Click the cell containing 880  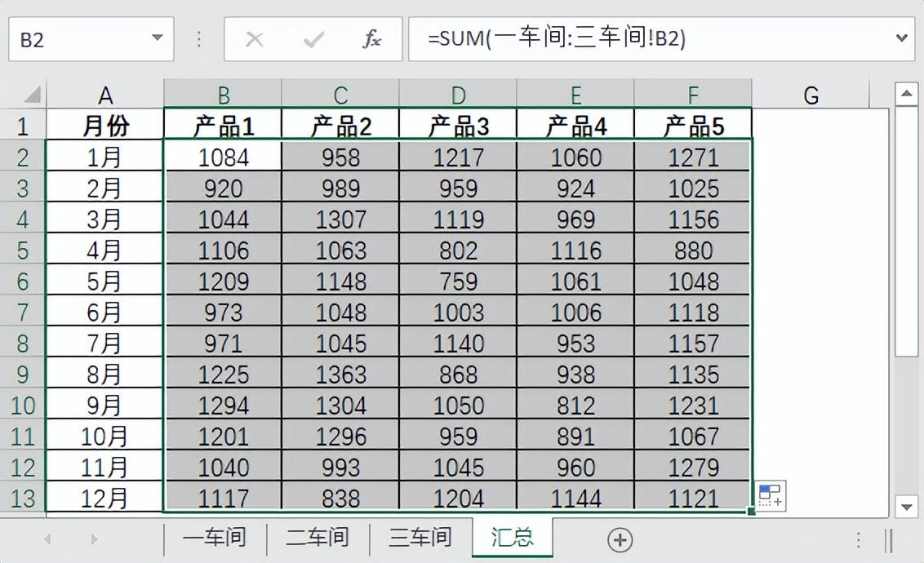pyautogui.click(x=693, y=250)
